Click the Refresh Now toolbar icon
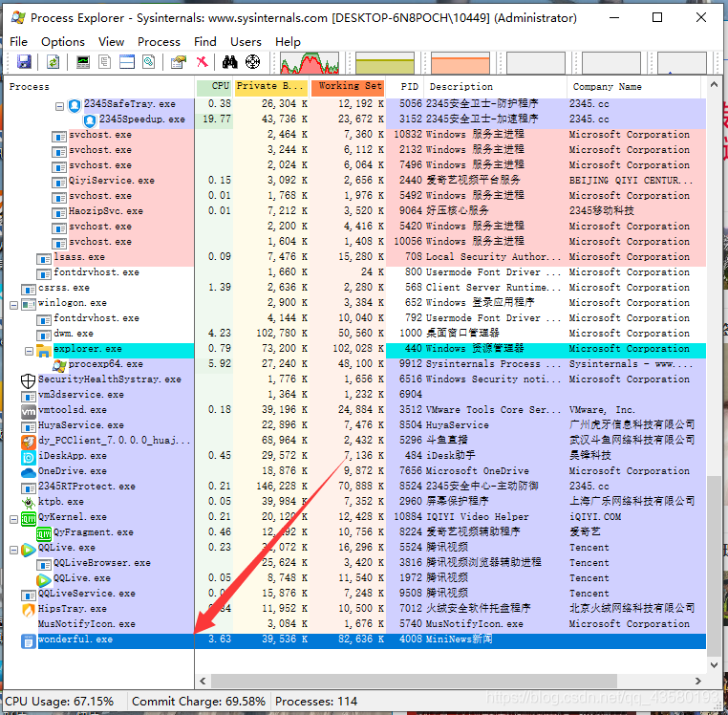 click(x=53, y=62)
